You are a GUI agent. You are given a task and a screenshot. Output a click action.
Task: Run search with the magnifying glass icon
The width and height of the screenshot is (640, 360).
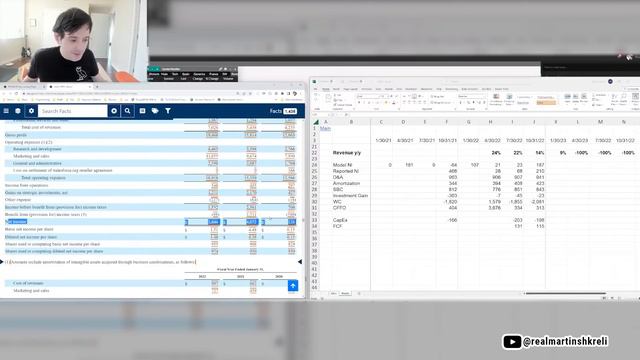point(127,111)
